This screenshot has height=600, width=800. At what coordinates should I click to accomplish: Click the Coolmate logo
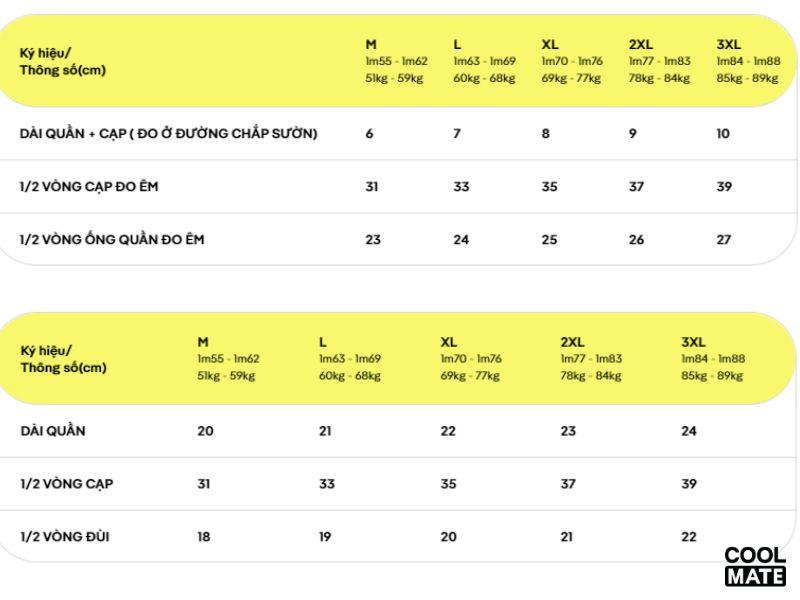pyautogui.click(x=755, y=566)
